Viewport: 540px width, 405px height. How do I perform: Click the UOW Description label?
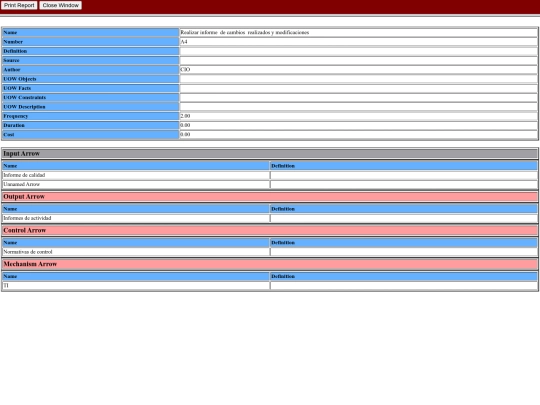(x=90, y=107)
